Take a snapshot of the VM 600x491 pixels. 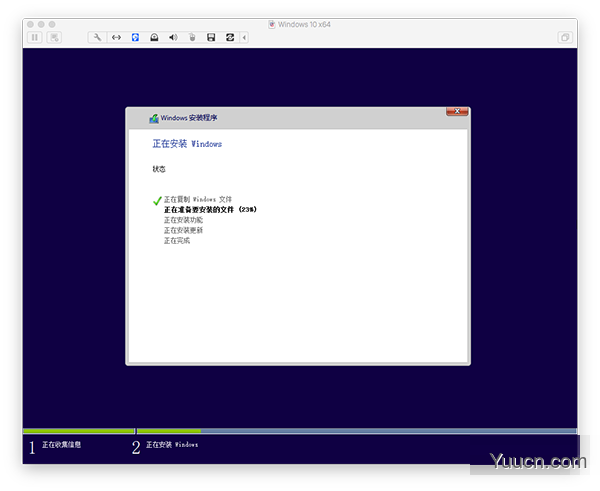coord(54,37)
